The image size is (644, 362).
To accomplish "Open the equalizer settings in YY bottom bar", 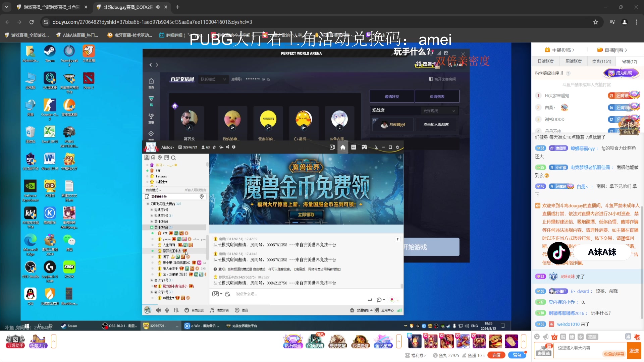I will 176,310.
